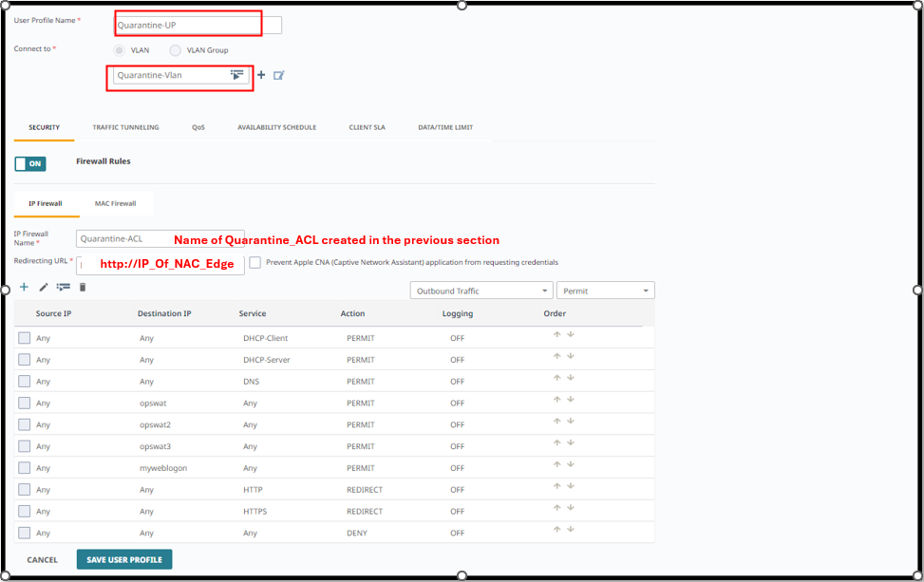Click the myweblogon destination cell
Screen dimensions: 924x582
tap(163, 468)
